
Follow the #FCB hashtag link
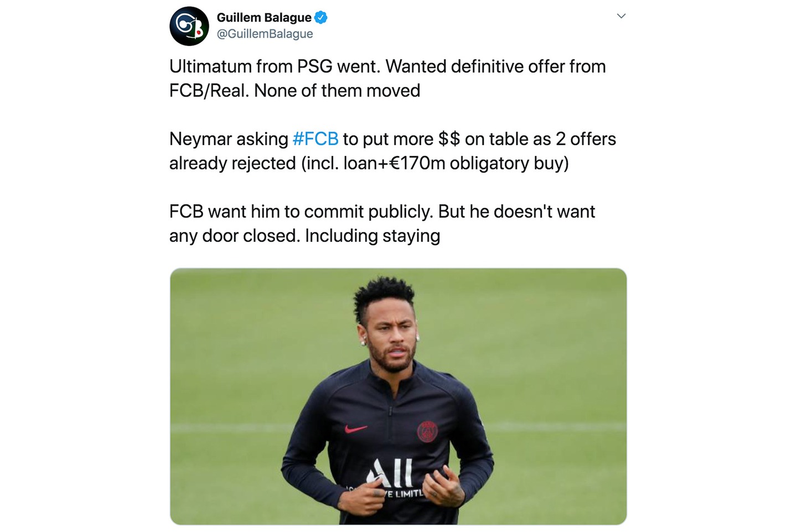click(x=315, y=139)
